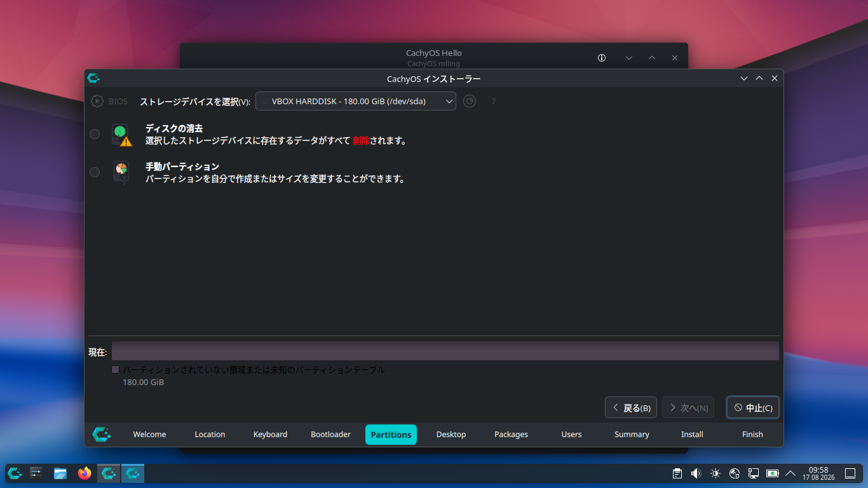868x488 pixels.
Task: Click the CachyOS rolling subtitle in Hello window
Action: [433, 64]
